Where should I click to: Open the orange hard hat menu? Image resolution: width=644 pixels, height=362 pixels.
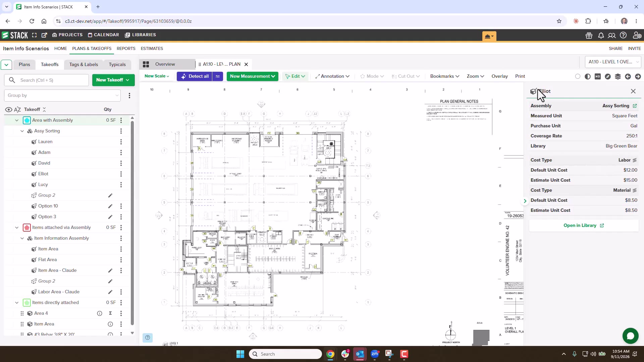[x=489, y=36]
